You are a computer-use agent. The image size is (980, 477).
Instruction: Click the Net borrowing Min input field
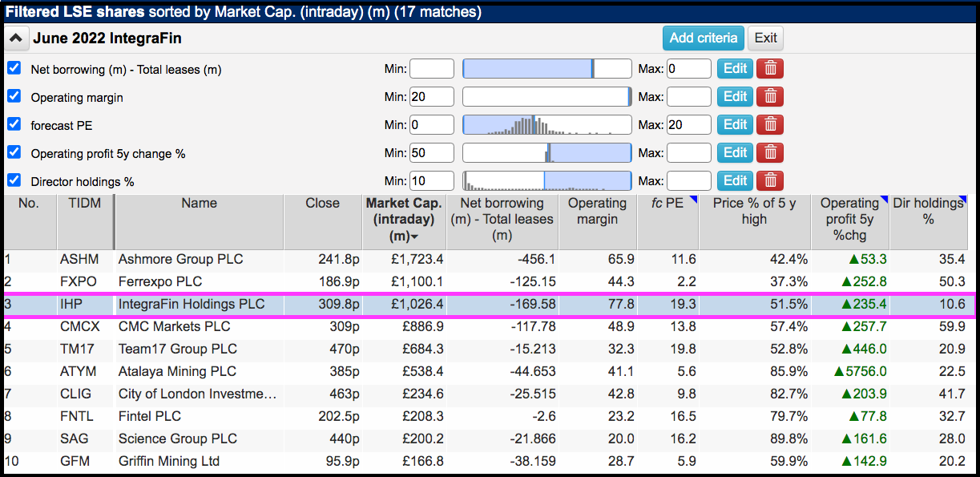tap(432, 69)
